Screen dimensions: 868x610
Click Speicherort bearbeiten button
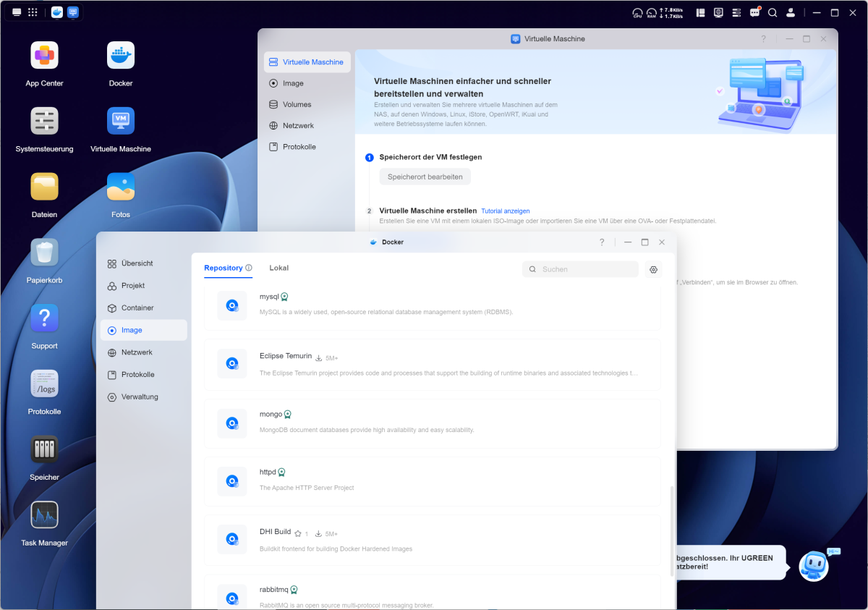(x=425, y=177)
